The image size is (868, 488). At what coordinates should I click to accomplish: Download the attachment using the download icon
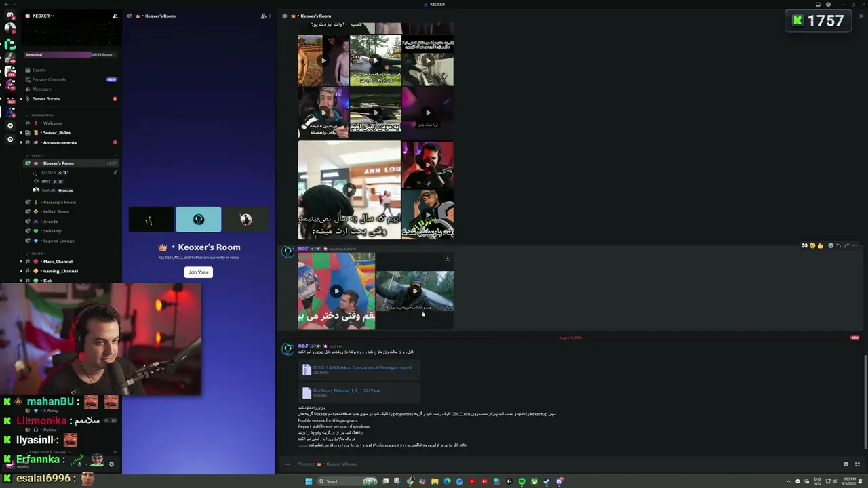click(448, 258)
